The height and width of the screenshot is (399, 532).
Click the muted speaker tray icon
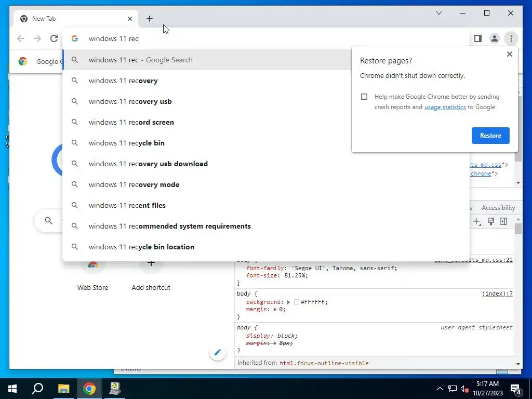464,389
